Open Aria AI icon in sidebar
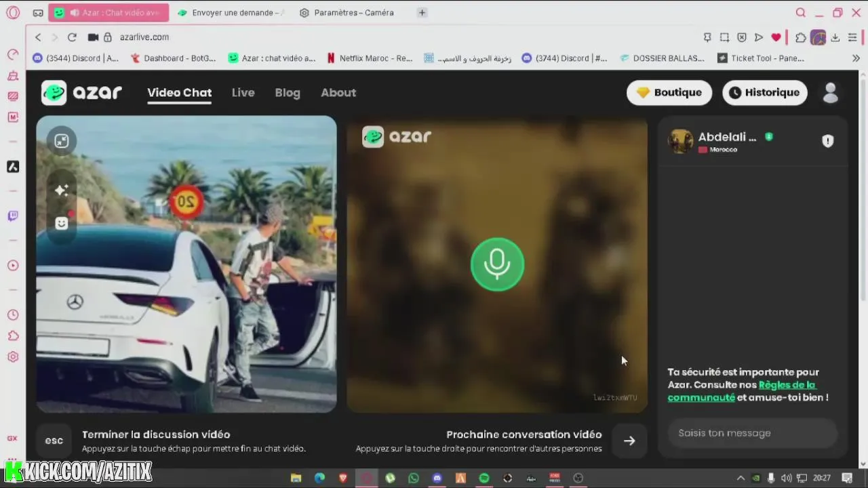Viewport: 868px width, 488px height. point(12,167)
